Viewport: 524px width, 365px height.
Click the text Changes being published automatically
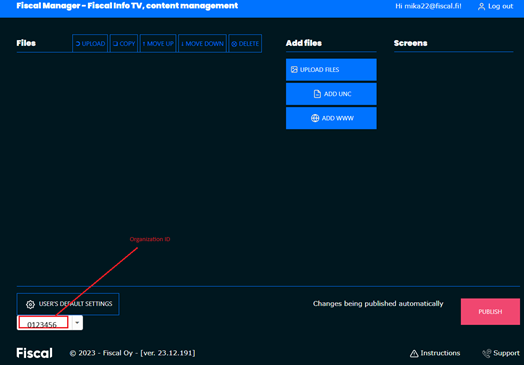(378, 303)
